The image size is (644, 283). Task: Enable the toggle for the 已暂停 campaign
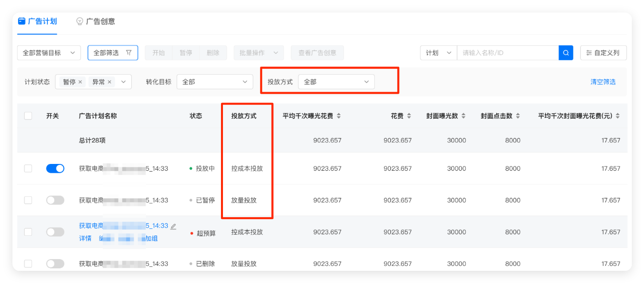point(55,200)
